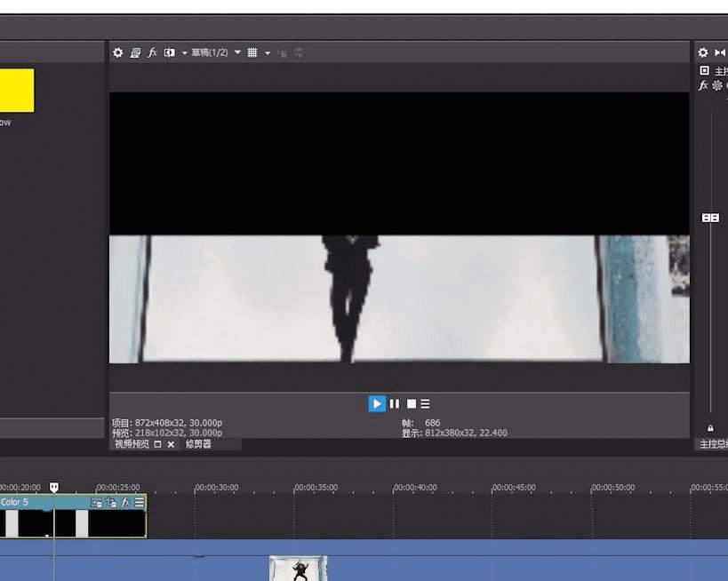
Task: Toggle split screen view icon
Action: (x=170, y=53)
